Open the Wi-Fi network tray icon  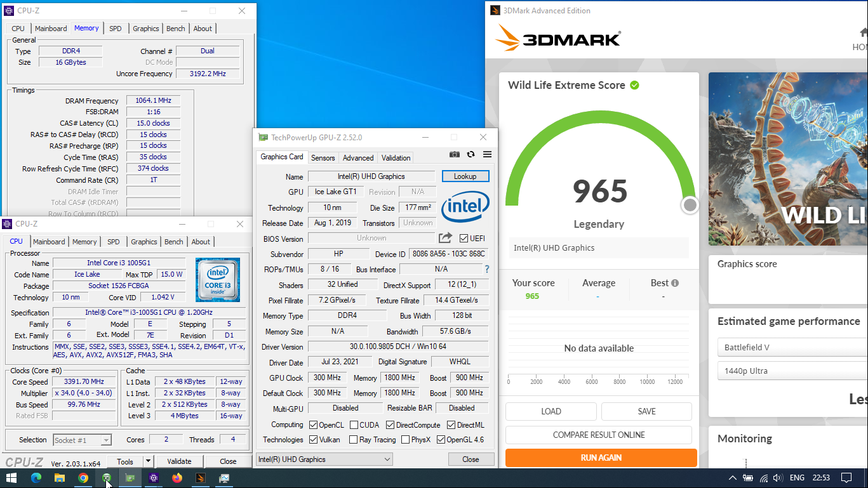(x=764, y=478)
